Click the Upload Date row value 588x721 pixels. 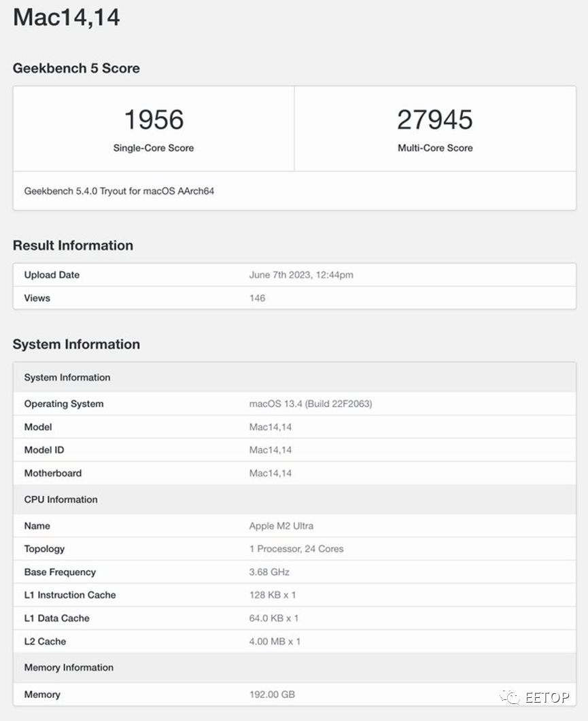[301, 275]
